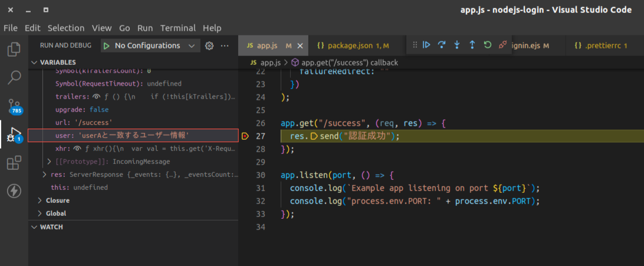
Task: Click the console.log line 31 code
Action: click(415, 188)
